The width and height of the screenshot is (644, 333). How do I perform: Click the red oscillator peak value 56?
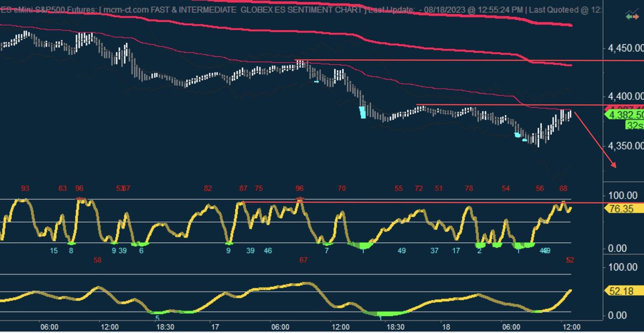pos(540,189)
